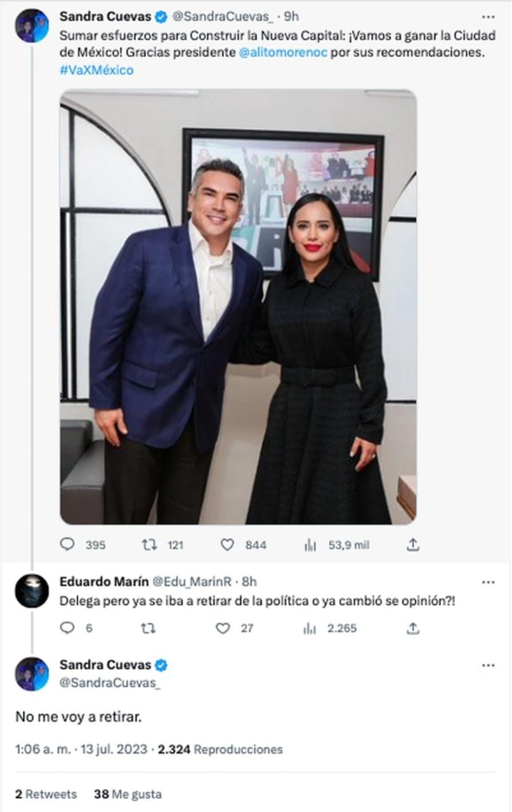Open the @alitomorenoc mention link
The image size is (512, 812).
(283, 53)
